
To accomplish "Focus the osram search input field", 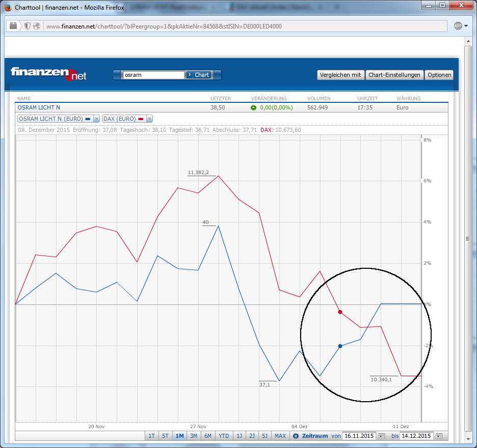I will point(153,75).
